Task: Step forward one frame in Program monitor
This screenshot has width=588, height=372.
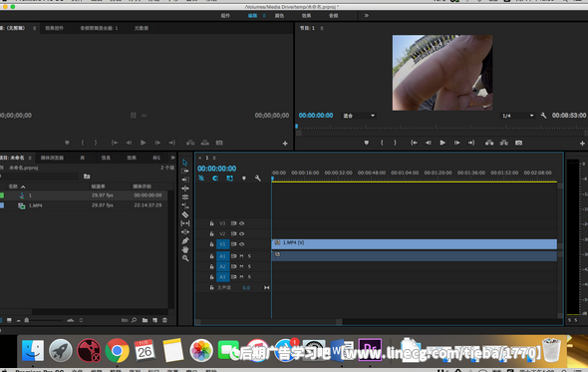Action: [456, 143]
